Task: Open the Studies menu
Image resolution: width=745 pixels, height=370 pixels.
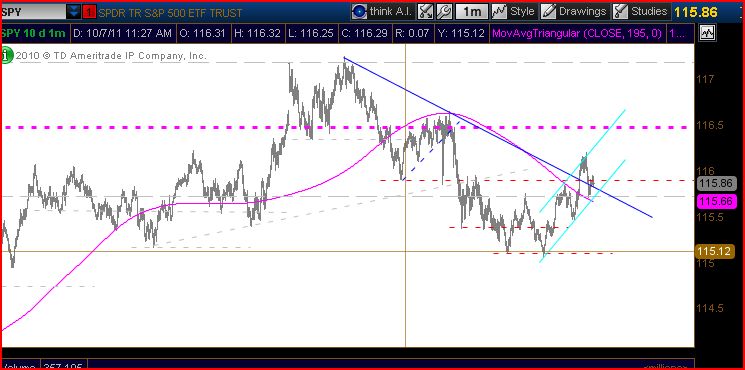Action: (649, 11)
